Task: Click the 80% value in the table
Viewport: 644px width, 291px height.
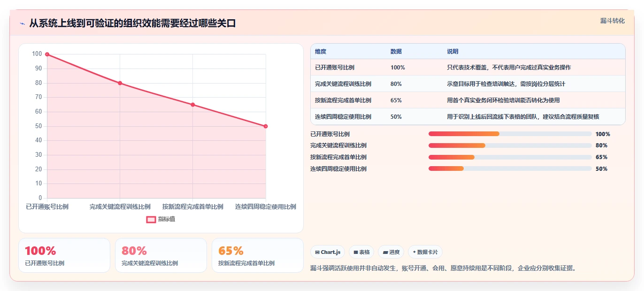Action: (x=396, y=84)
